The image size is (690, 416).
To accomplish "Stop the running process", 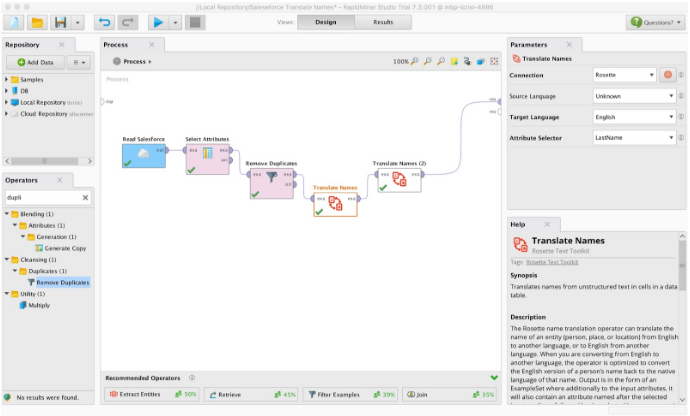I will point(195,22).
